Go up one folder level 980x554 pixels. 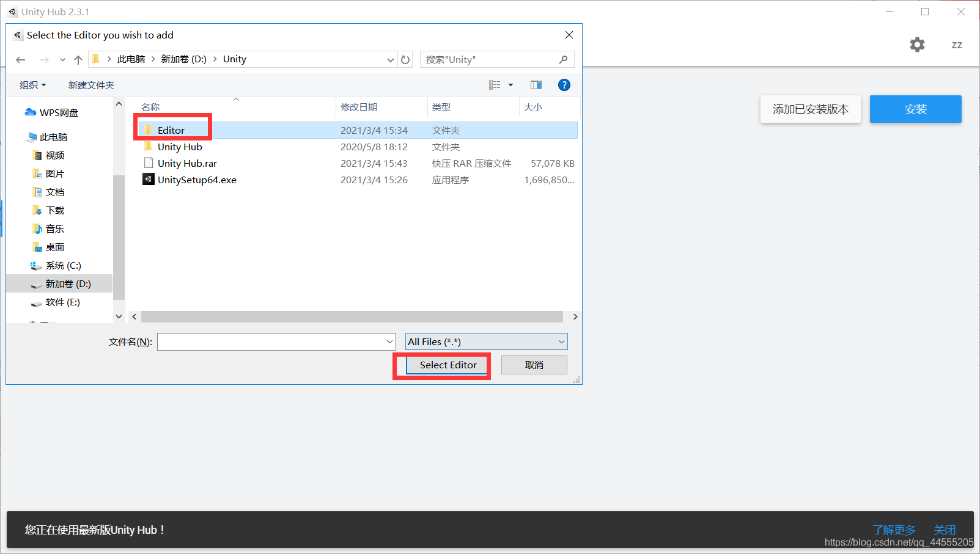coord(78,59)
